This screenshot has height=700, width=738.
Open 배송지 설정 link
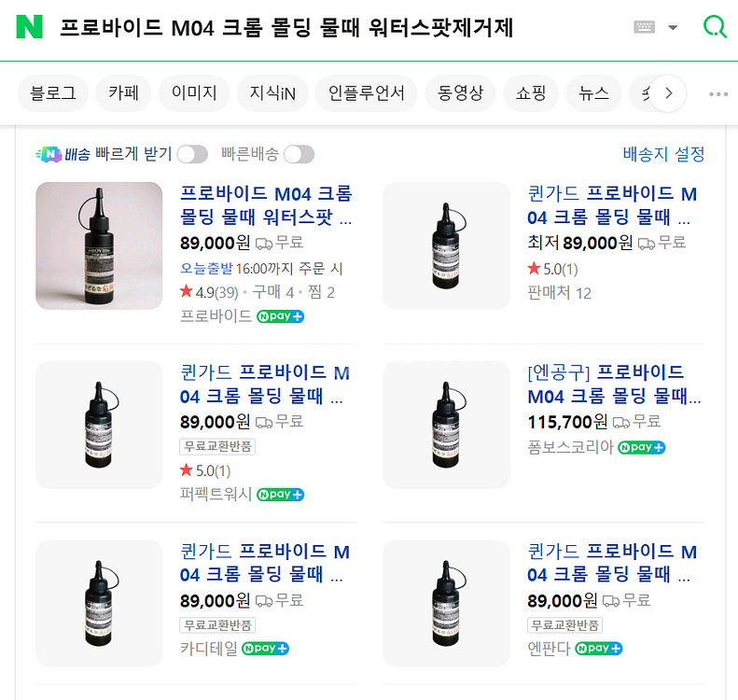[663, 154]
